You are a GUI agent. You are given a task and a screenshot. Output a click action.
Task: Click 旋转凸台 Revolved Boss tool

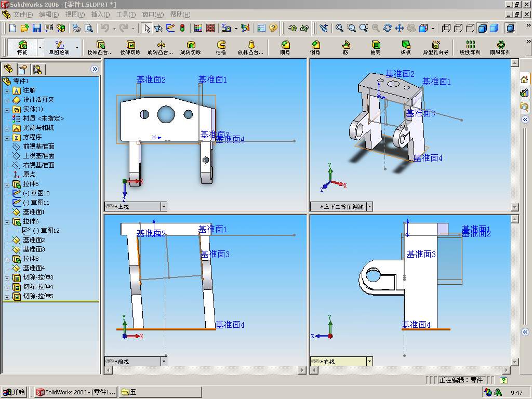[161, 47]
